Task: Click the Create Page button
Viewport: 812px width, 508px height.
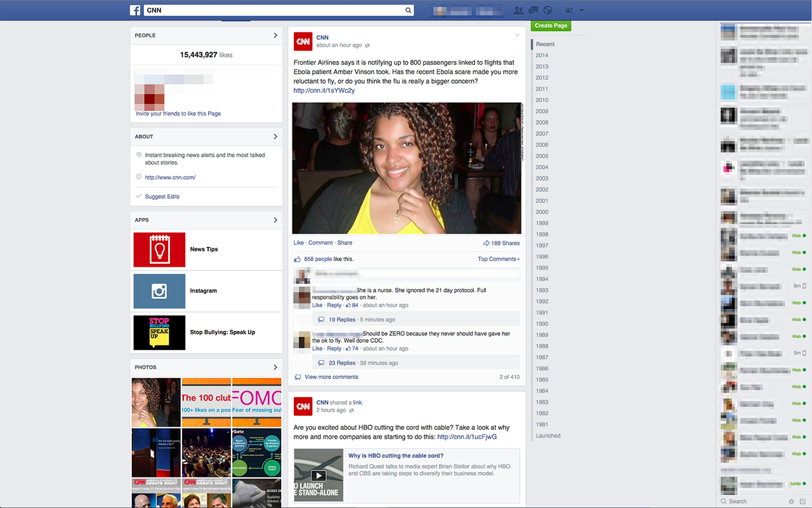Action: [551, 25]
